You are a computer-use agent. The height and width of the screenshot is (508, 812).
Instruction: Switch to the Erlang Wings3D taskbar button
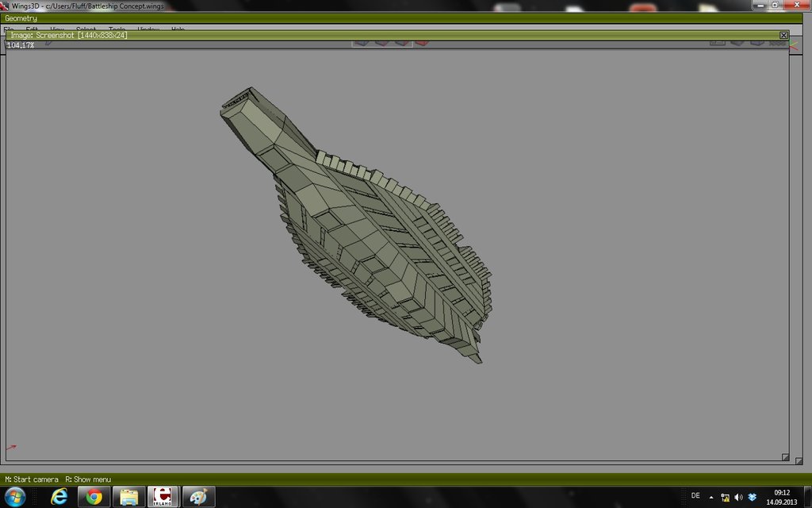tap(163, 497)
